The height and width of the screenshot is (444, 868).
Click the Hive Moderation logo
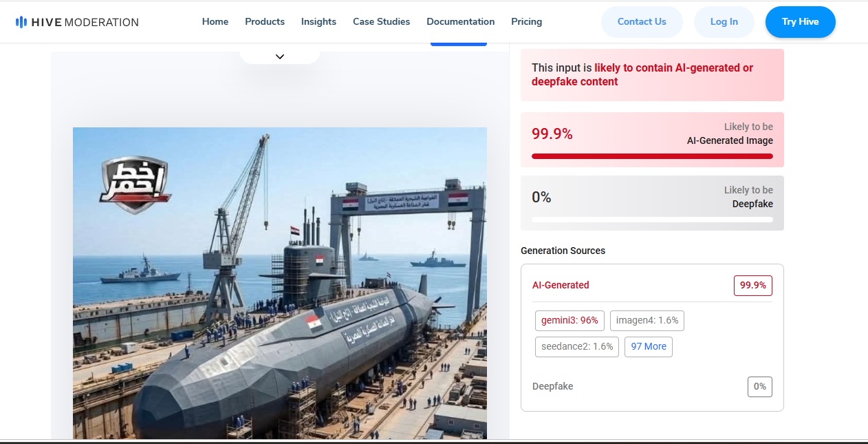click(x=77, y=22)
